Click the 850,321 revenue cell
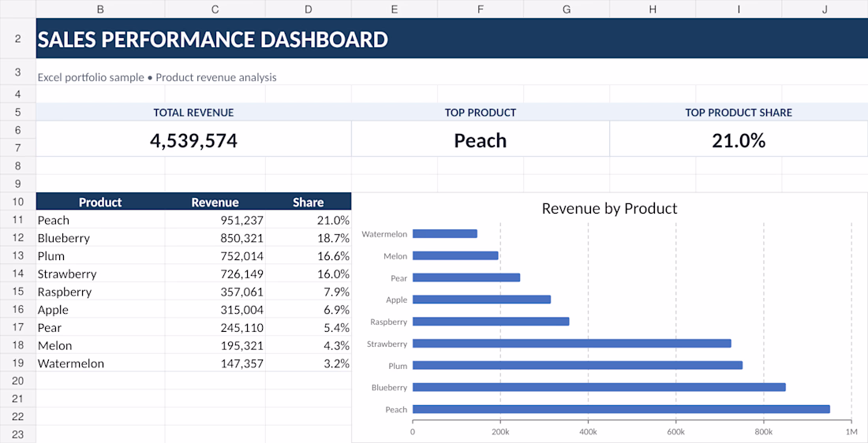 (215, 238)
